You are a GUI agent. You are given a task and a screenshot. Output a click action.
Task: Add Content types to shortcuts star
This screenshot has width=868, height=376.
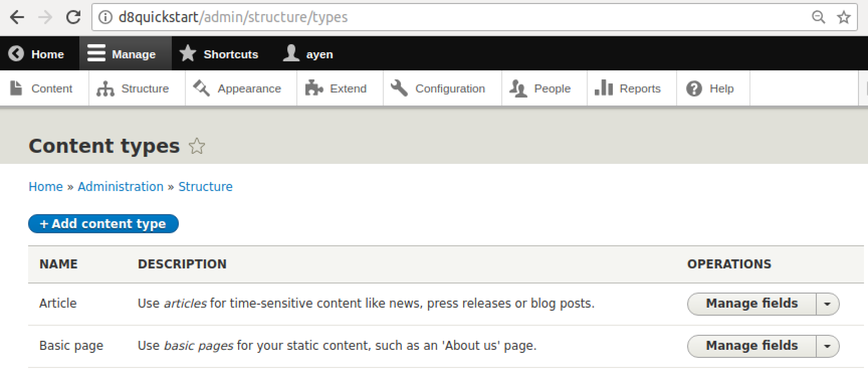(197, 146)
